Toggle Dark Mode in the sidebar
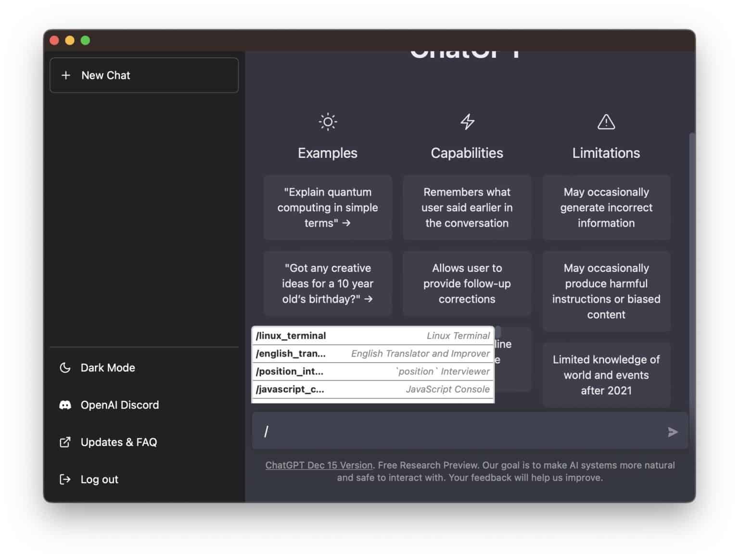Image resolution: width=739 pixels, height=560 pixels. [108, 368]
